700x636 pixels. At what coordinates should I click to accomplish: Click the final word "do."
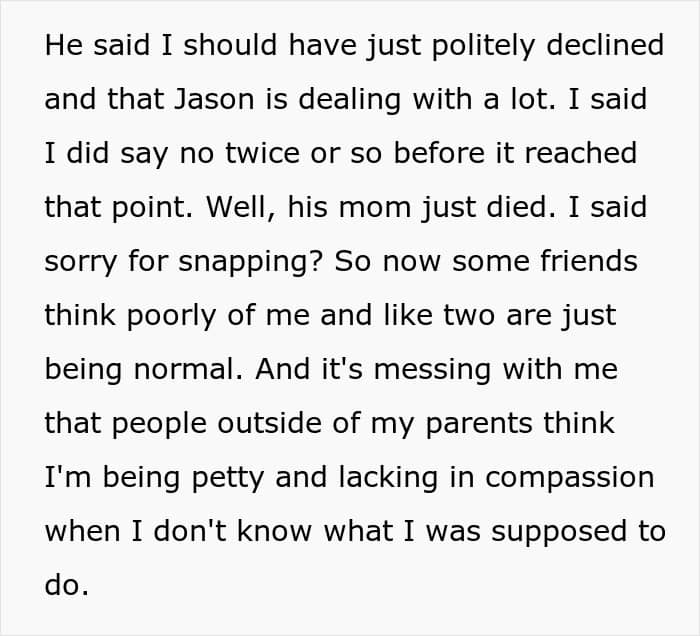(67, 585)
